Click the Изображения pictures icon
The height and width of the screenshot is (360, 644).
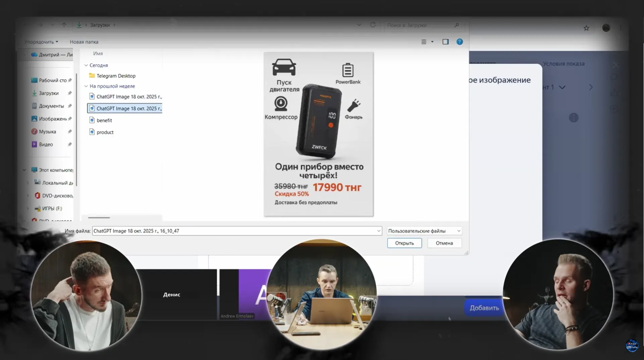point(34,119)
